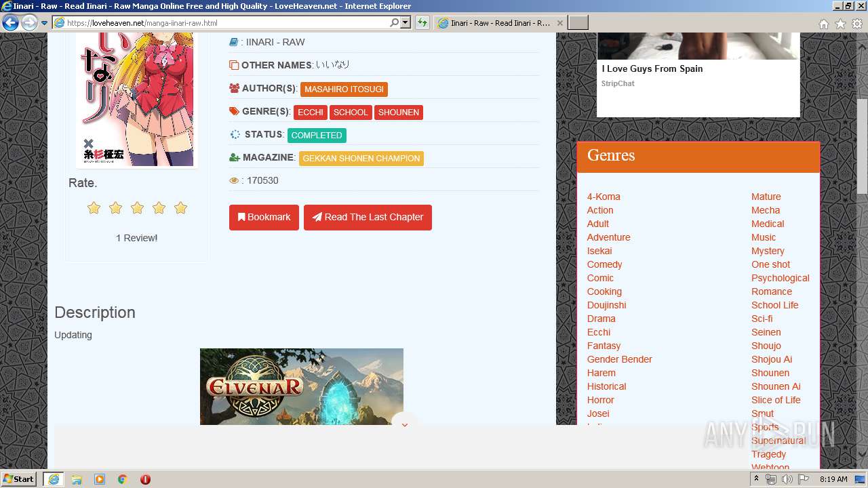Open the Doujinshi genre link
Screen dimensions: 868x488
tap(607, 306)
